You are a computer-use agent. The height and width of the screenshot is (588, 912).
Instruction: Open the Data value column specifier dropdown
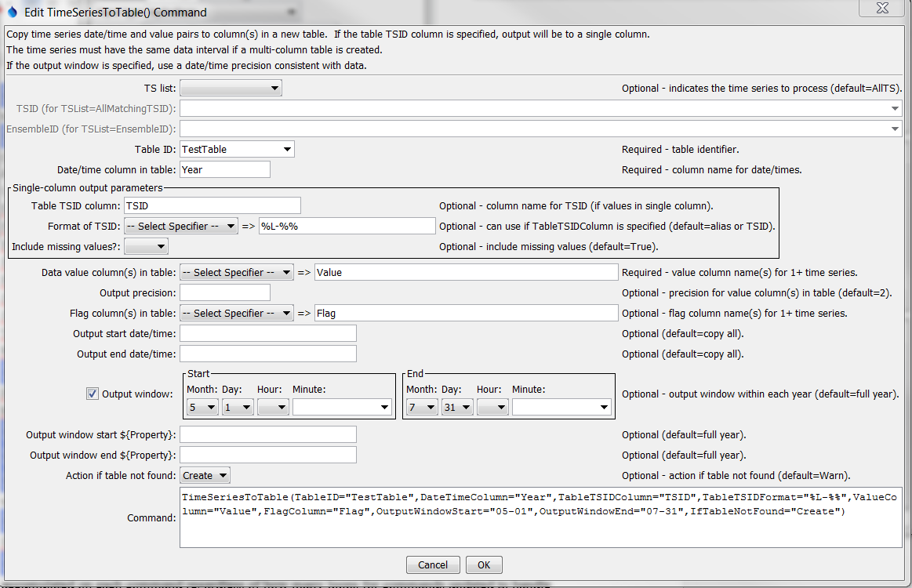[237, 272]
